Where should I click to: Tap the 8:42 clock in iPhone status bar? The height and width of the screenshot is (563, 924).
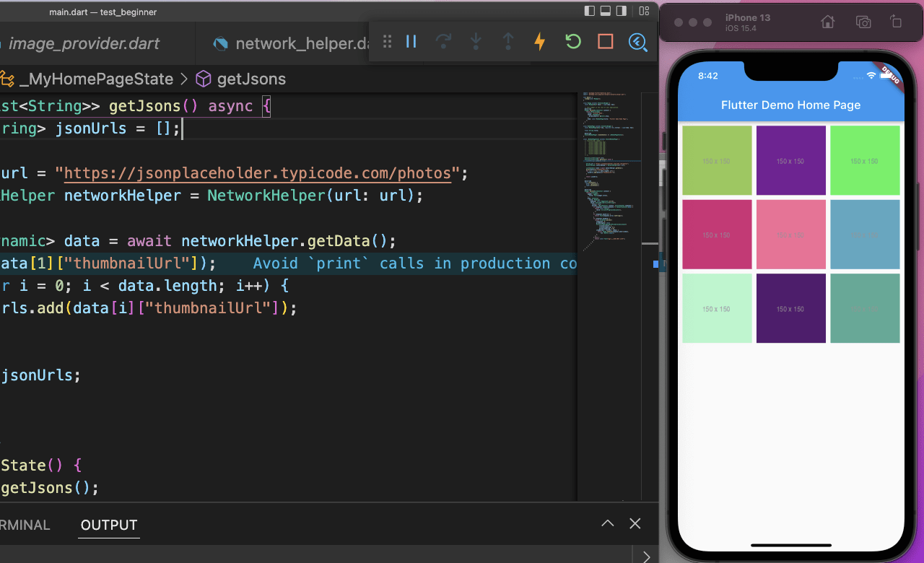(708, 76)
